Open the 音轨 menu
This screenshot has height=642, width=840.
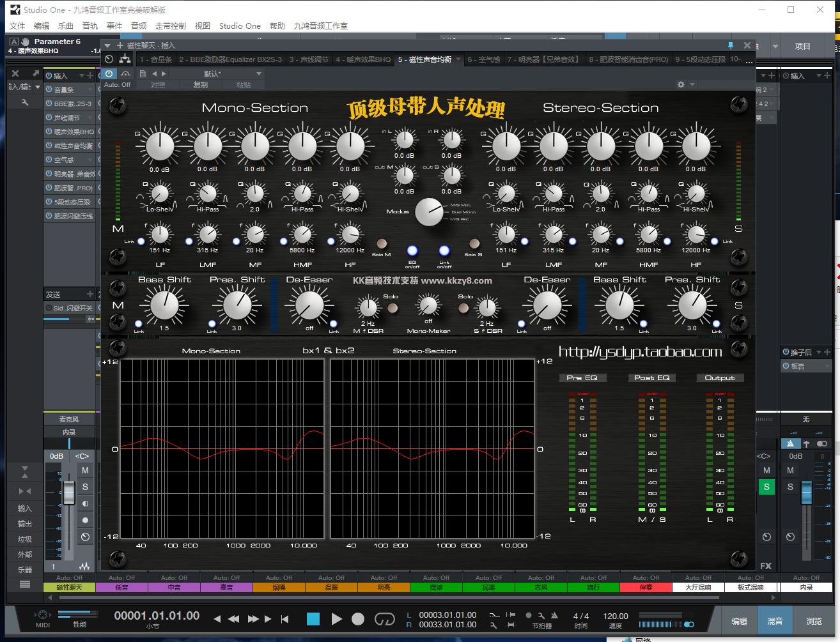coord(90,26)
